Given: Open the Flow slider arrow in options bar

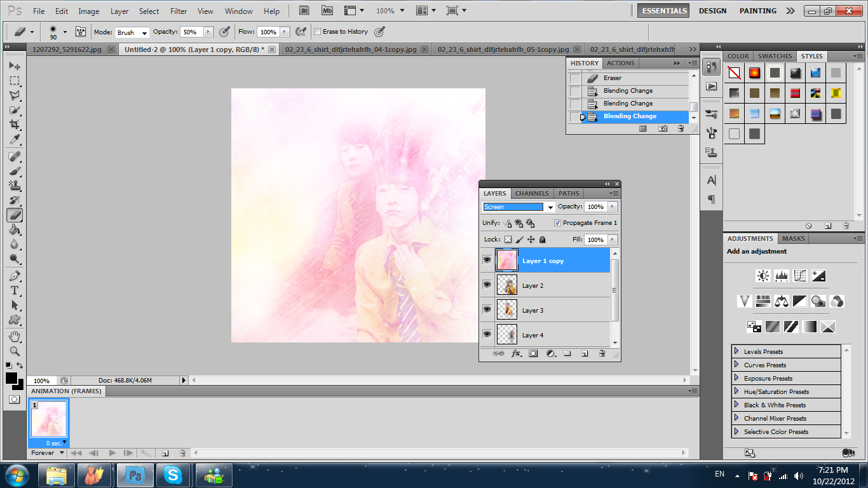Looking at the screenshot, I should pos(285,32).
